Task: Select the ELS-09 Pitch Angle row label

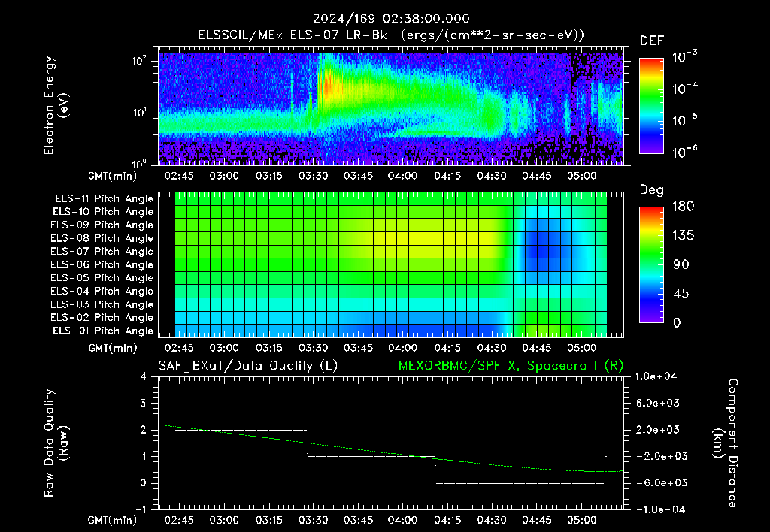Action: (x=102, y=225)
